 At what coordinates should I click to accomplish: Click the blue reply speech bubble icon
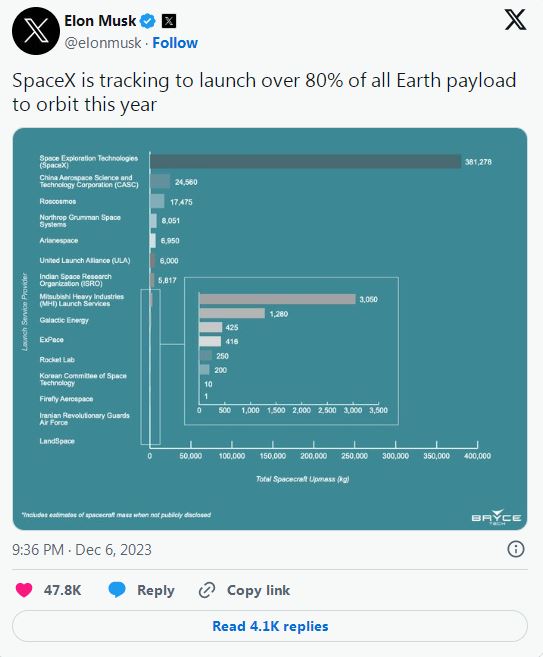coord(117,590)
